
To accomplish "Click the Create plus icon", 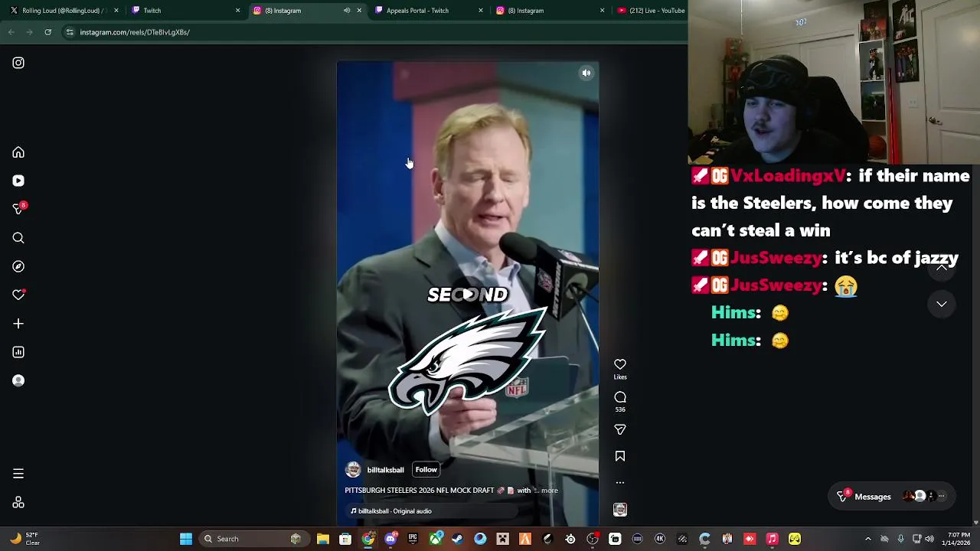I will (18, 324).
